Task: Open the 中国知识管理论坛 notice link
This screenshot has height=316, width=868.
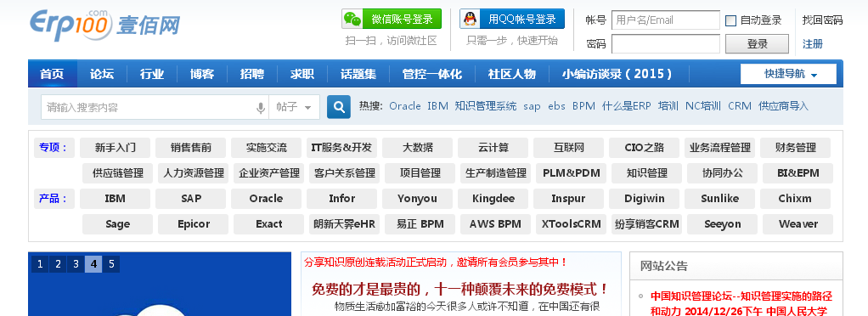Action: click(741, 303)
